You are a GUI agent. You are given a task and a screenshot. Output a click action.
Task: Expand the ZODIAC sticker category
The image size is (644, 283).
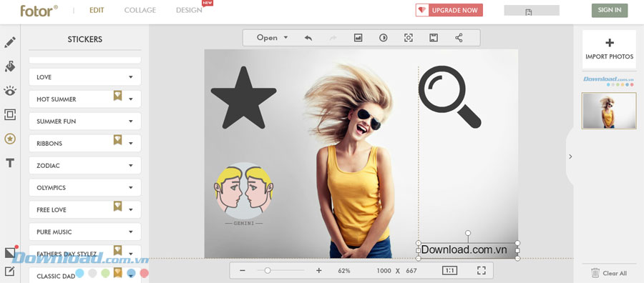[85, 165]
